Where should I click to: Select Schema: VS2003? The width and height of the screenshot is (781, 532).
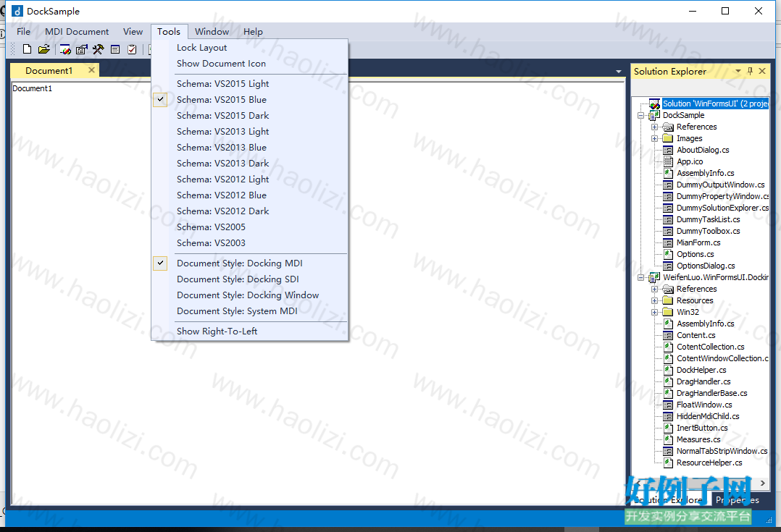tap(249, 243)
